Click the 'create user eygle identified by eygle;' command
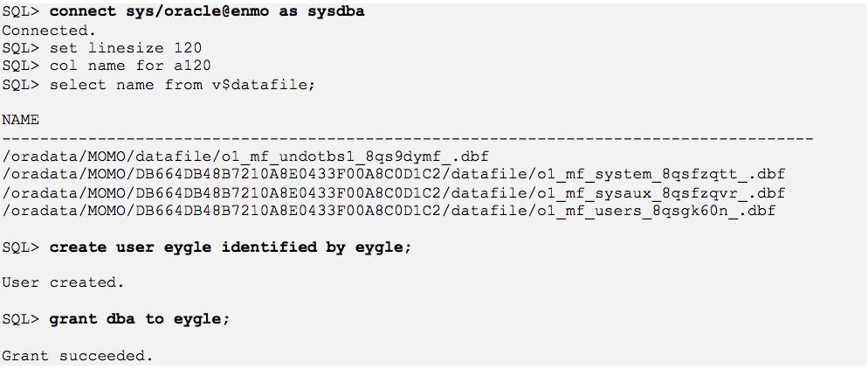The height and width of the screenshot is (369, 868). click(231, 247)
